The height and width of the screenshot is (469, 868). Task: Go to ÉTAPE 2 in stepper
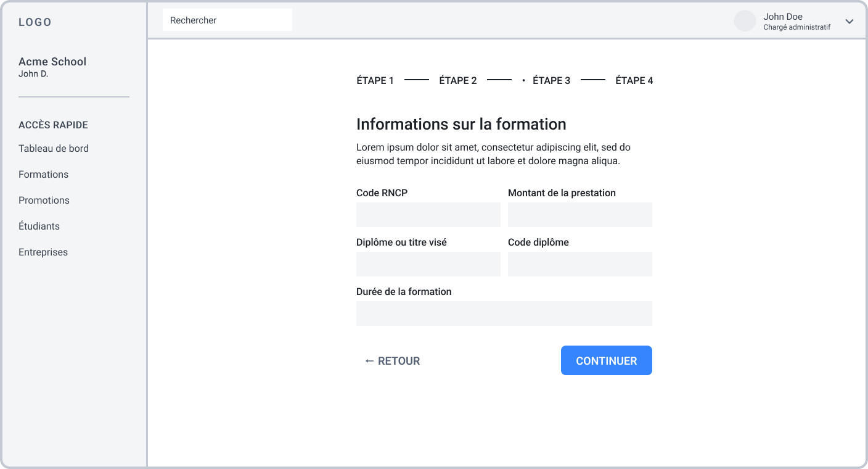point(457,80)
